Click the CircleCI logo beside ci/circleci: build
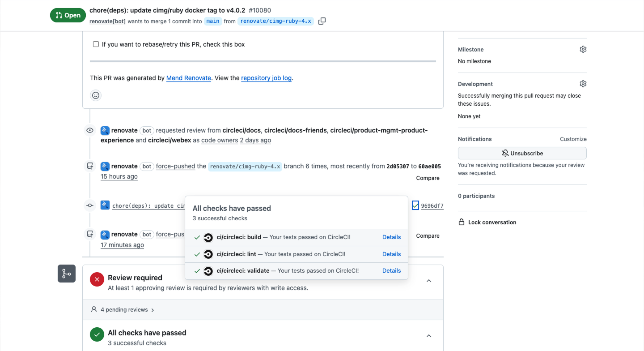 point(208,237)
